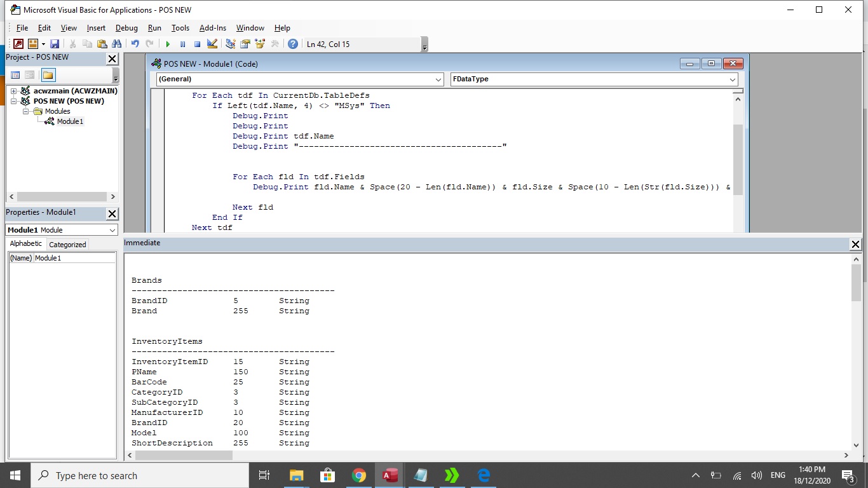Open Microsoft Edge from the taskbar
The width and height of the screenshot is (868, 488).
tap(483, 475)
